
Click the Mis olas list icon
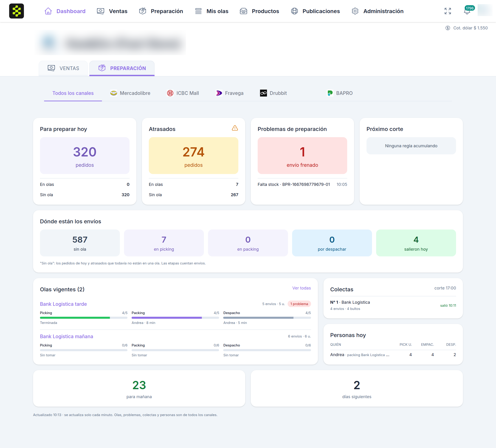click(x=198, y=11)
